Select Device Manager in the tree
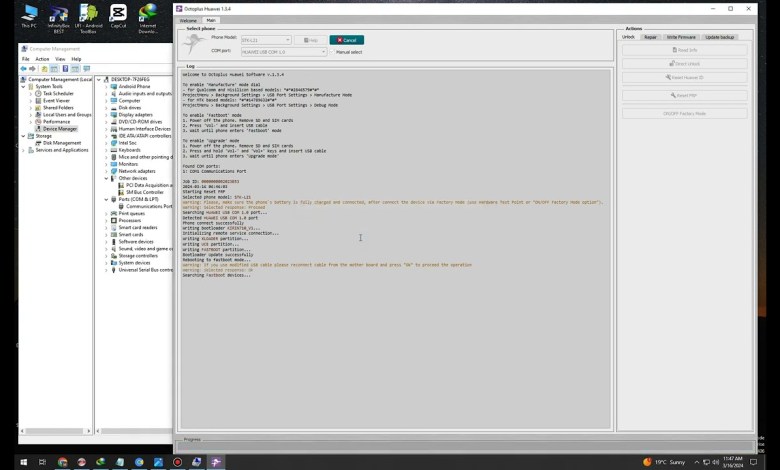780x470 pixels. [59, 129]
